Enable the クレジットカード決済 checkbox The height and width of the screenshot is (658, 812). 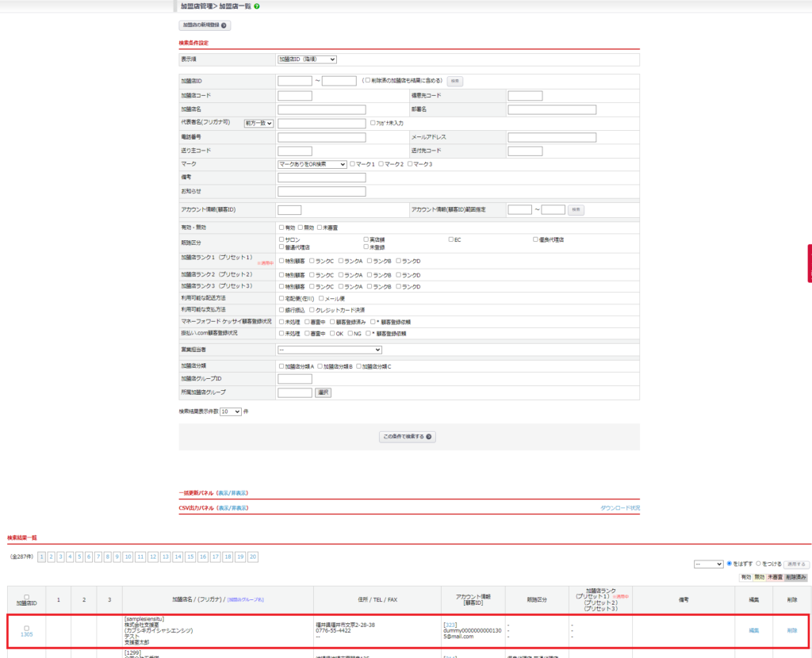pos(312,310)
